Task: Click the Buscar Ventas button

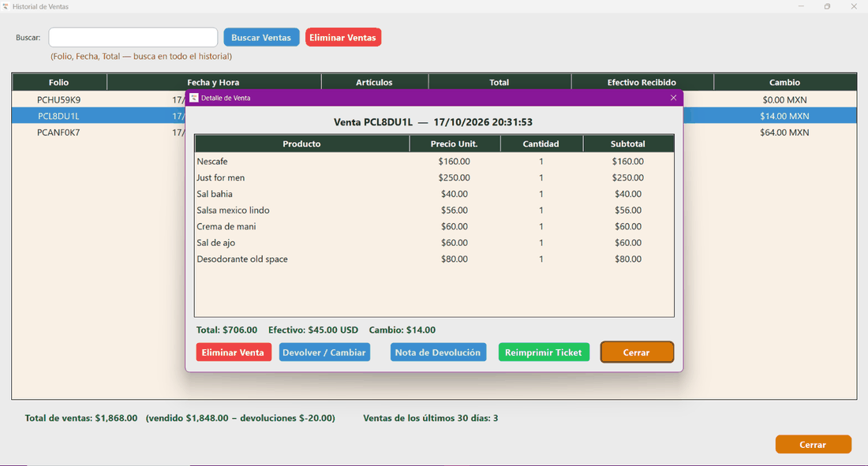Action: pyautogui.click(x=261, y=37)
